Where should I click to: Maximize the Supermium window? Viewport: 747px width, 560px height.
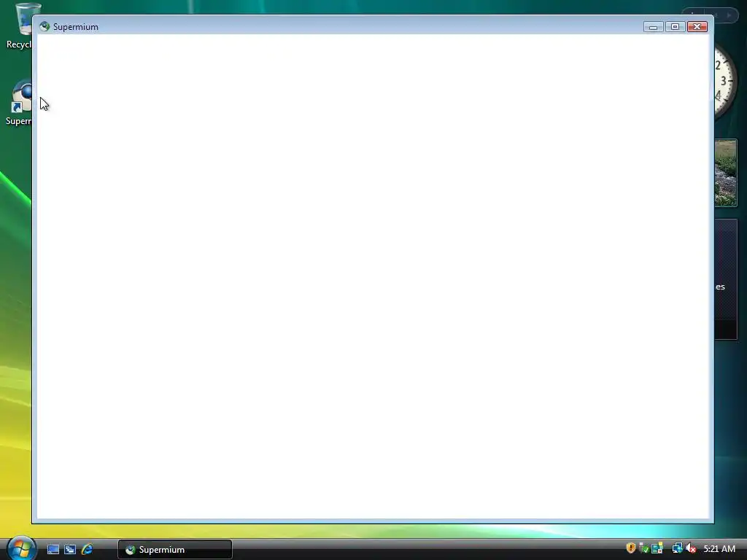tap(675, 27)
